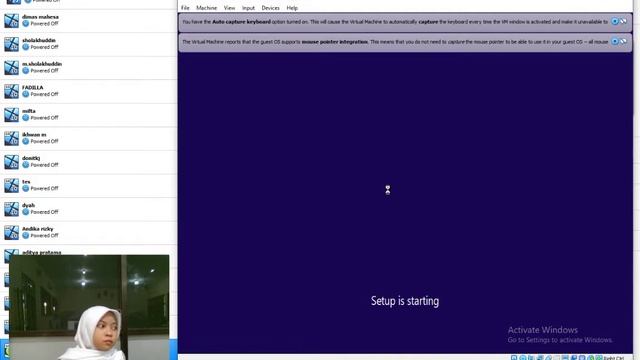Click the tes VM OS icon
This screenshot has width=640, height=360.
point(11,186)
